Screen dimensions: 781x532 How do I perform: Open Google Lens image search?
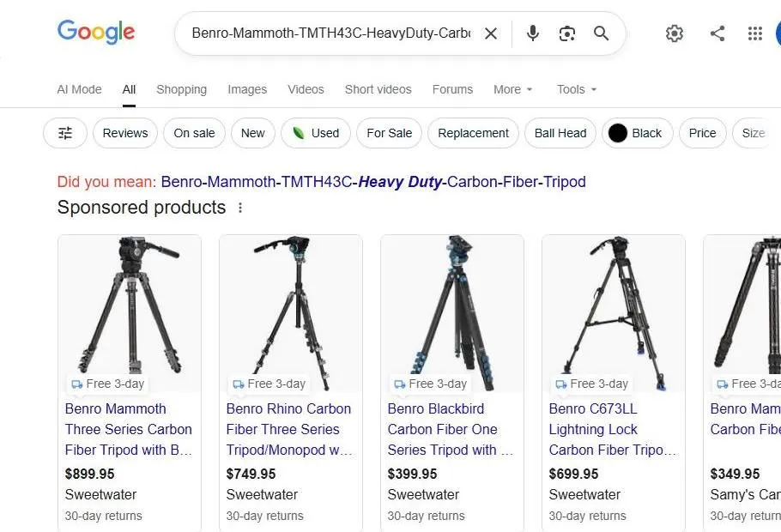pyautogui.click(x=566, y=33)
